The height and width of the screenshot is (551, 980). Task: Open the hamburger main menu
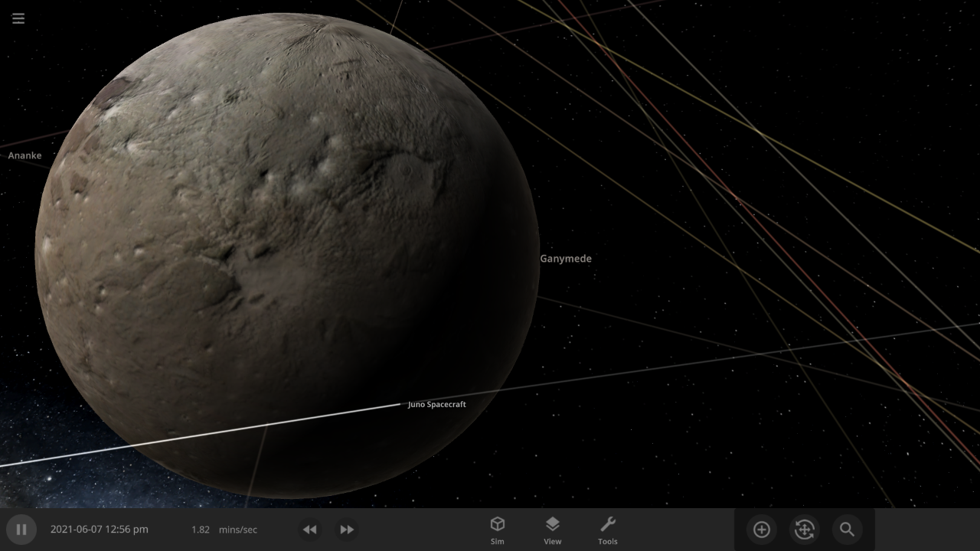pos(18,18)
